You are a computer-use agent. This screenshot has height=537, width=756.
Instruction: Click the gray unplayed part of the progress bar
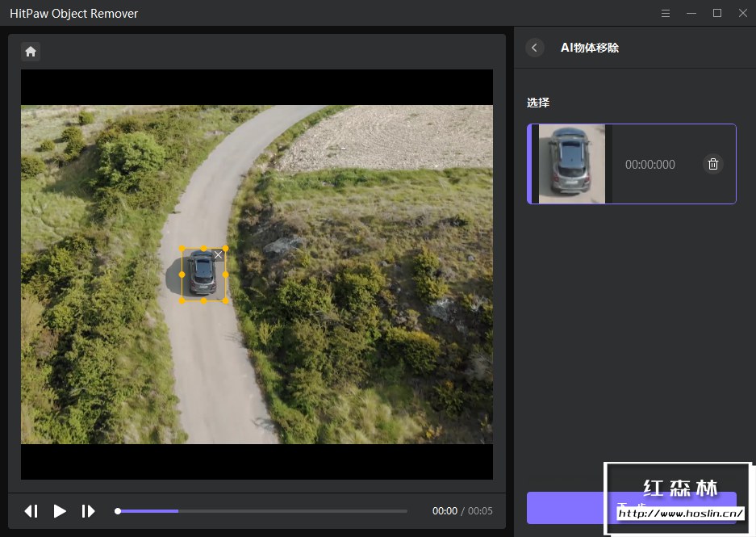click(x=290, y=511)
